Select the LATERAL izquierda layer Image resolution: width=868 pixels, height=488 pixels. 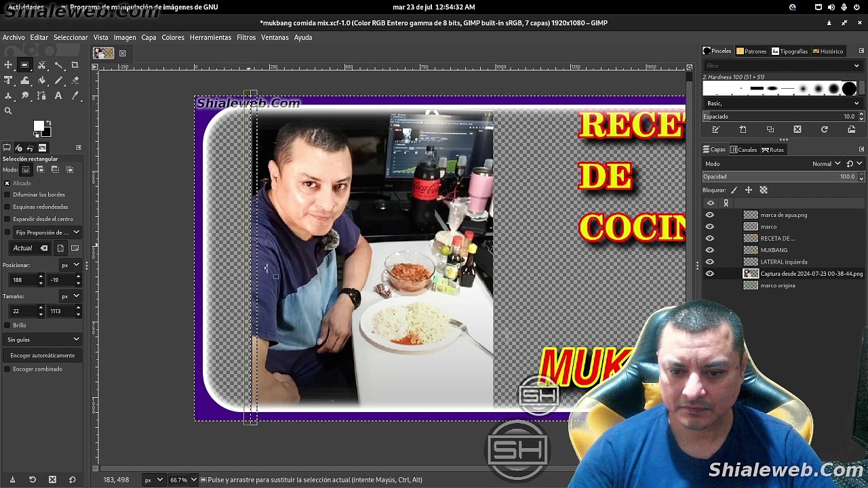784,262
